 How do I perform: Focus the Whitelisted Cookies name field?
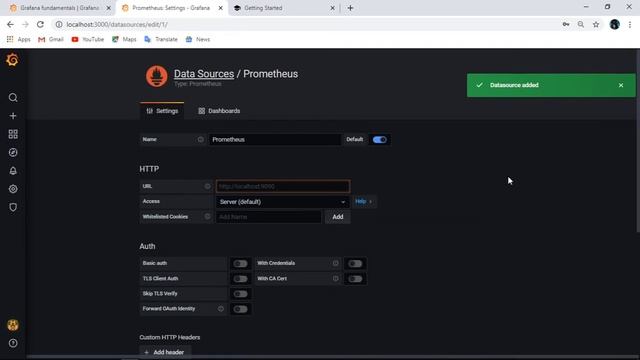click(x=269, y=217)
